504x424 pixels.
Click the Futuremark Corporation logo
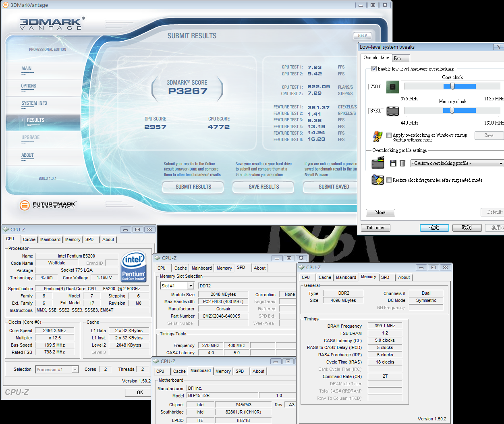[x=48, y=205]
